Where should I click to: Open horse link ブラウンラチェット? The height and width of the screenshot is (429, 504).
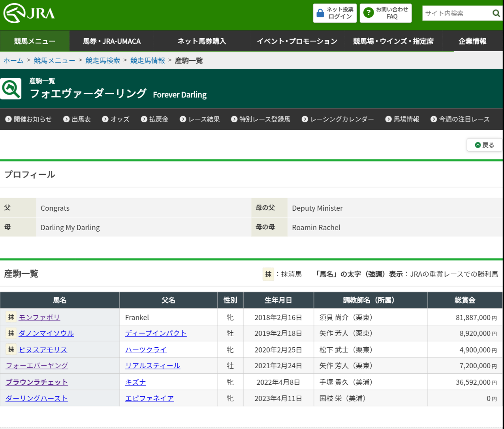[x=37, y=382]
